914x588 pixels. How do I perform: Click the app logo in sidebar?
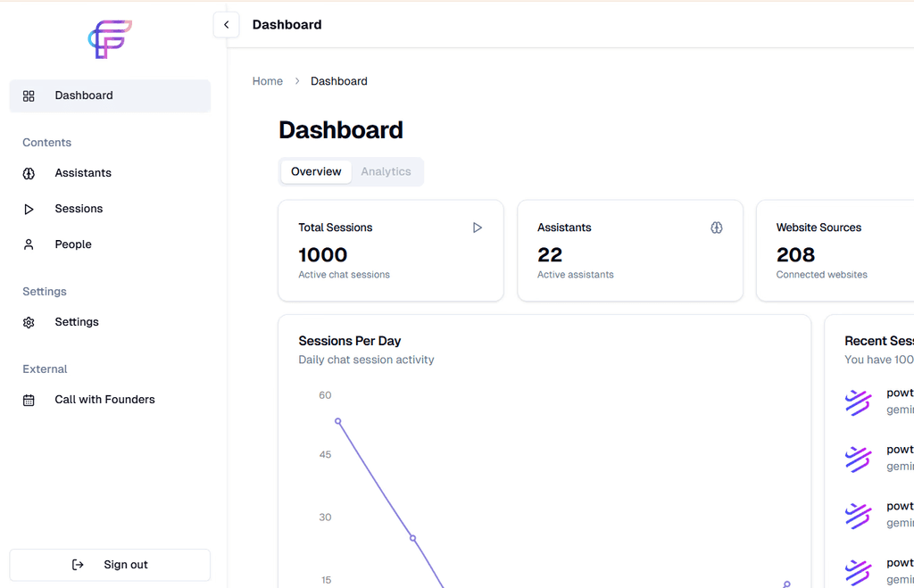[x=110, y=39]
